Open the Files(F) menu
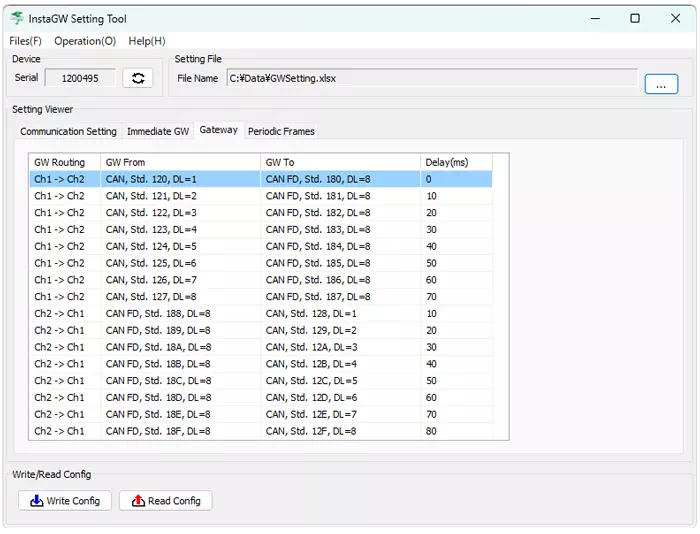The width and height of the screenshot is (700, 534). tap(25, 41)
